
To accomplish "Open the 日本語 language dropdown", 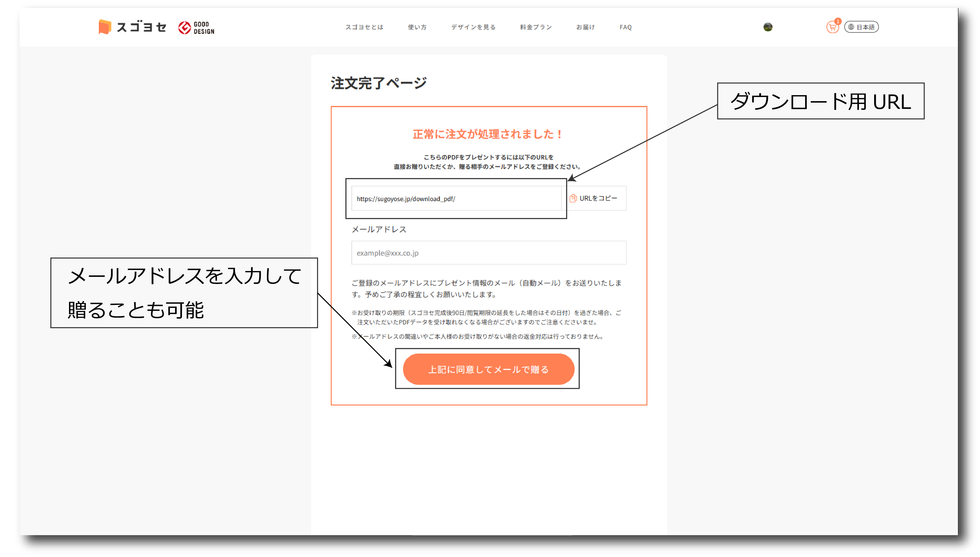I will (865, 27).
